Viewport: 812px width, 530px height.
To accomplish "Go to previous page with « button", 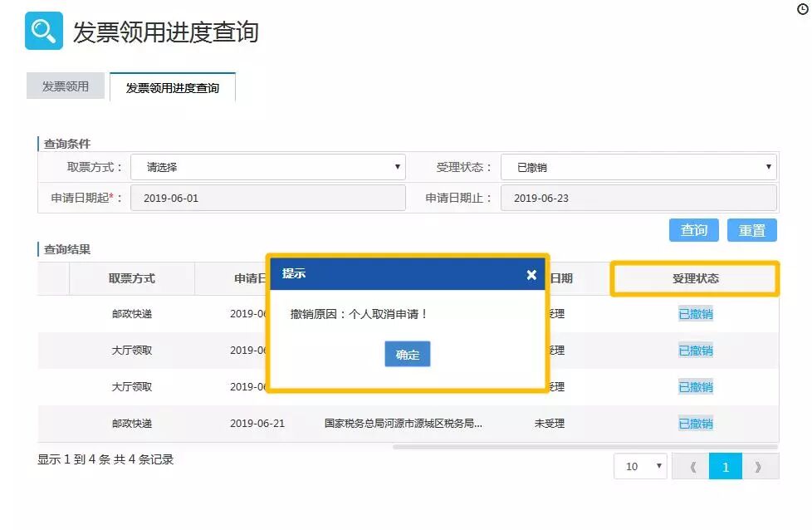I will [692, 467].
